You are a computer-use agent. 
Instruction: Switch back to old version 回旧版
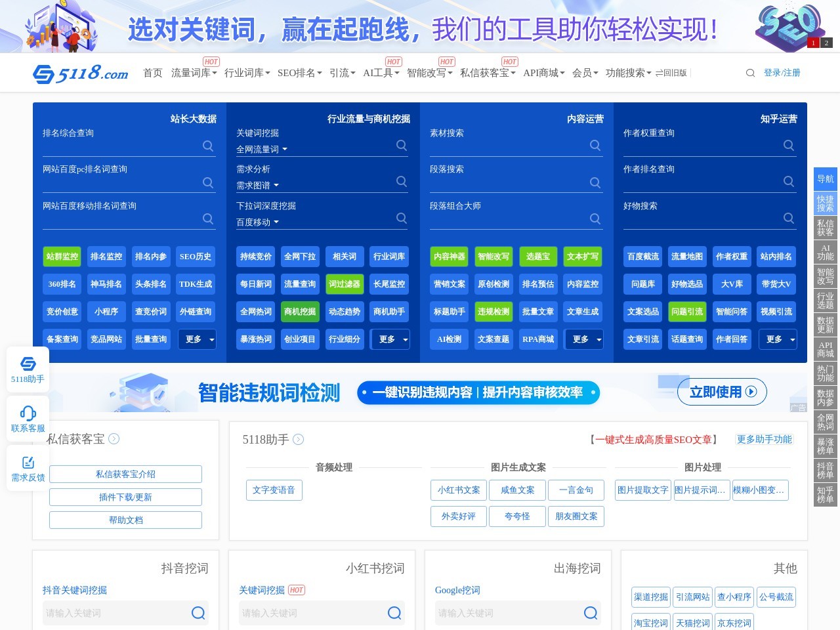point(671,73)
